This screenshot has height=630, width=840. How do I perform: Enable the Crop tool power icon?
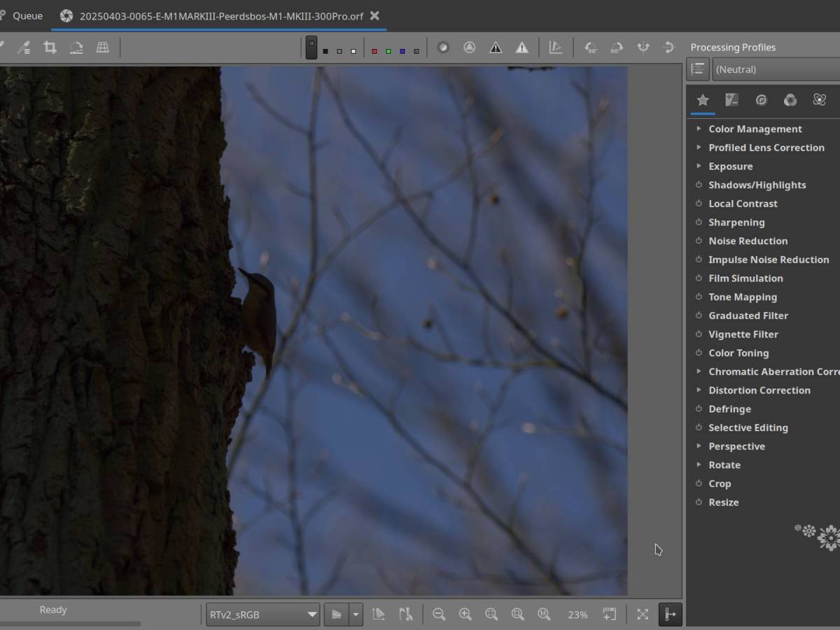pos(699,484)
